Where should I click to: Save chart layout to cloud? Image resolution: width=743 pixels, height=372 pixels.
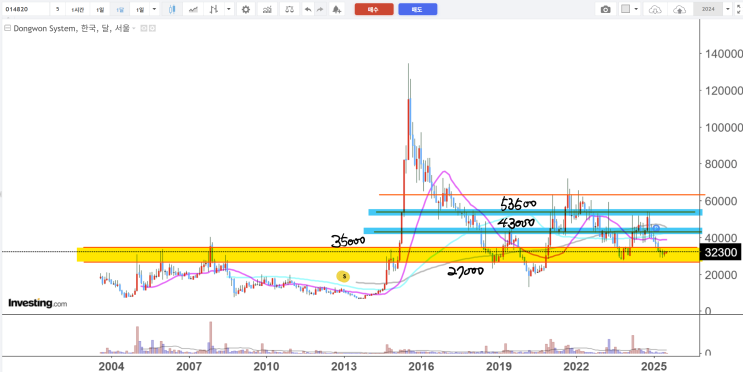pos(680,9)
